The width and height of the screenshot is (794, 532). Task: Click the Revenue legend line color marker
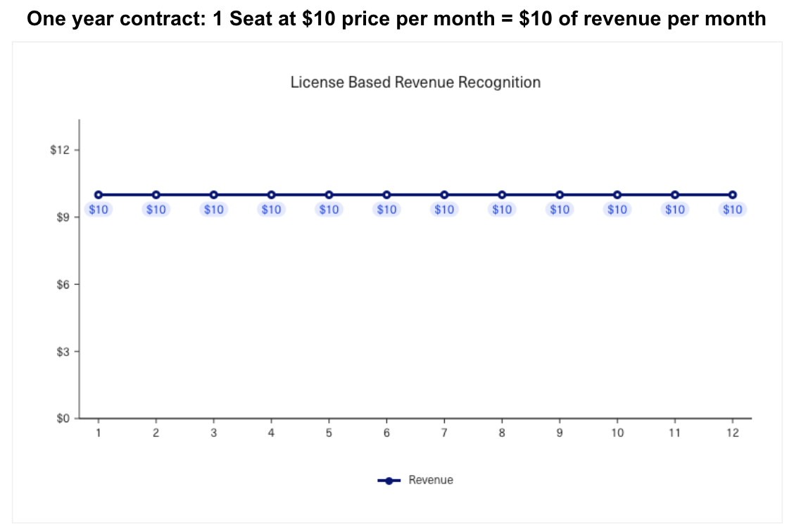click(389, 480)
